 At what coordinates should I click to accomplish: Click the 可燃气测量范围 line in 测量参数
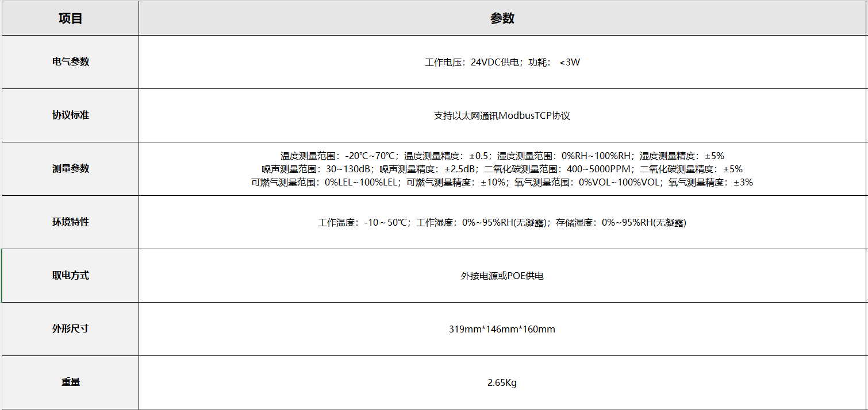tap(502, 183)
